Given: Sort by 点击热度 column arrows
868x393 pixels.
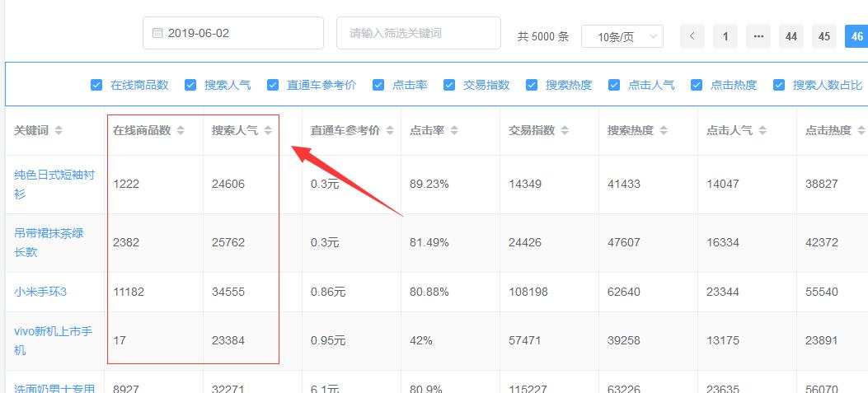Looking at the screenshot, I should [861, 131].
